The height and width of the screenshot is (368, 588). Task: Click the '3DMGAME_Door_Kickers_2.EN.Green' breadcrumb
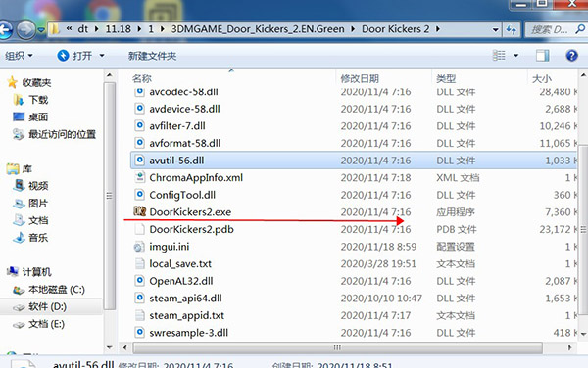tap(258, 28)
